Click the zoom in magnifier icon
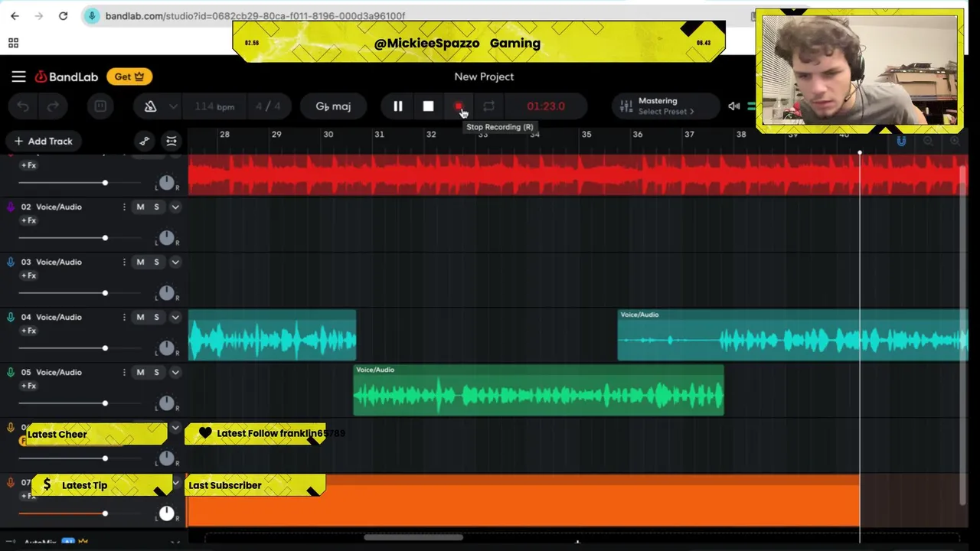The image size is (980, 551). point(955,141)
